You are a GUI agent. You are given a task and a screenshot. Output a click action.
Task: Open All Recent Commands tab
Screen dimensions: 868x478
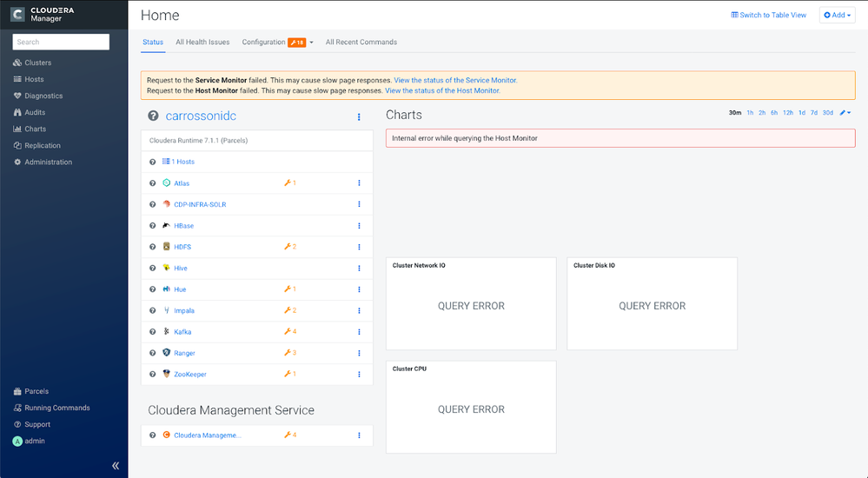point(361,42)
